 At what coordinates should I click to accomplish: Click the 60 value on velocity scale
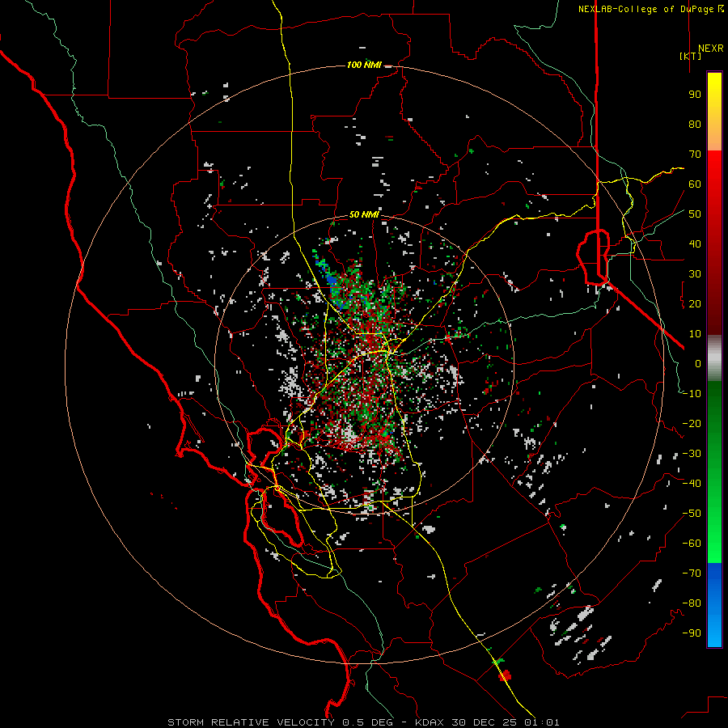[695, 184]
